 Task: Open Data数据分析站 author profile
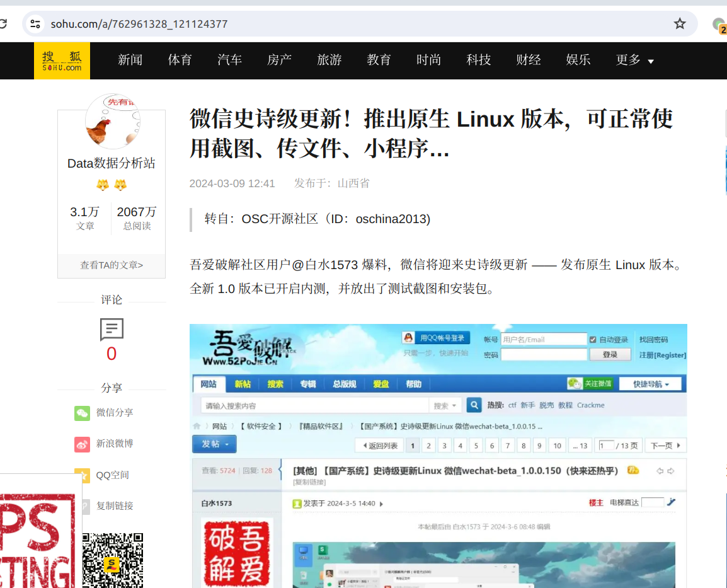[x=112, y=163]
